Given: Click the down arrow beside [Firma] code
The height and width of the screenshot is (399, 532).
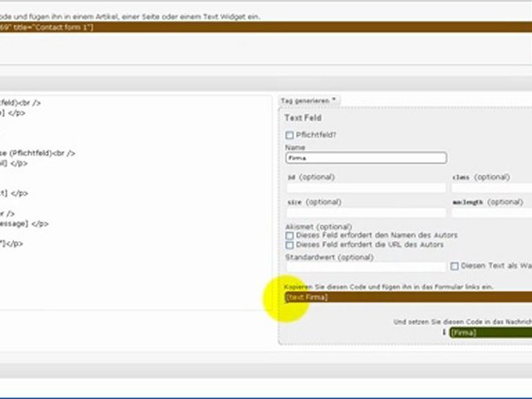Looking at the screenshot, I should click(x=444, y=332).
